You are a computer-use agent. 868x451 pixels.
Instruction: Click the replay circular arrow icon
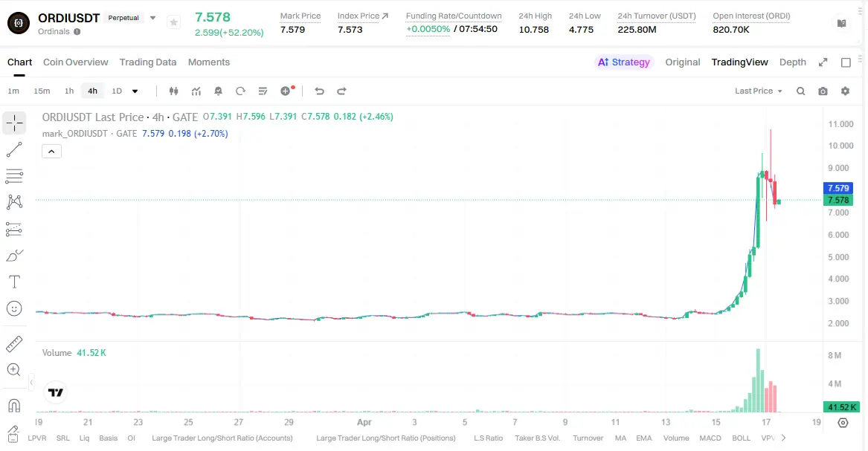240,91
